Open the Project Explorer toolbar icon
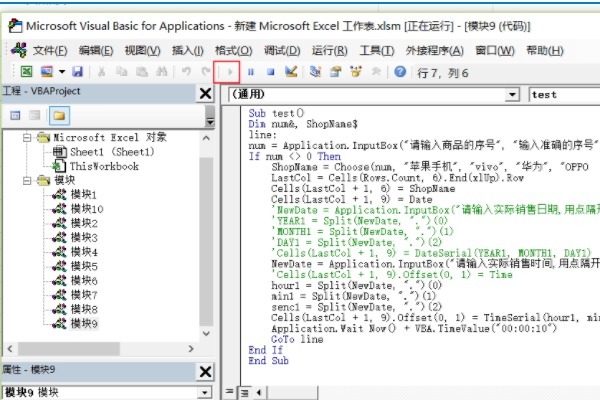This screenshot has height=400, width=600. point(315,72)
